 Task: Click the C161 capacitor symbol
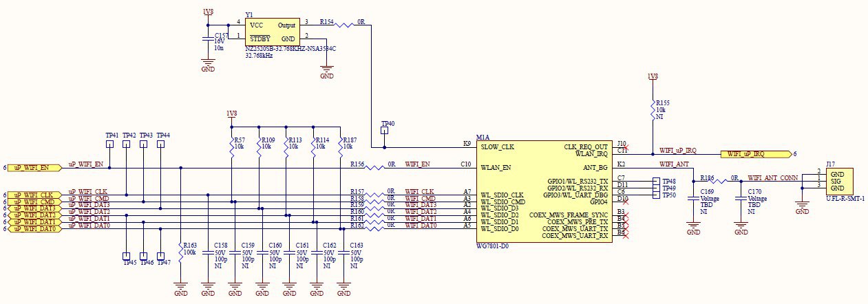coord(290,252)
